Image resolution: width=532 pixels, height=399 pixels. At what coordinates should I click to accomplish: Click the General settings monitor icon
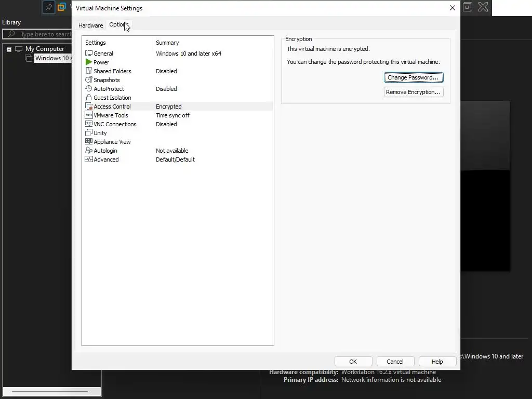click(x=88, y=54)
